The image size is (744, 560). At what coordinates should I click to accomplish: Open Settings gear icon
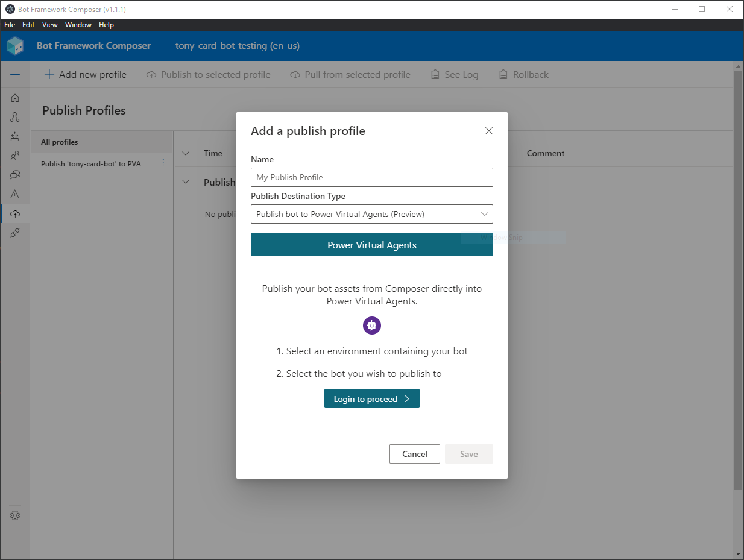coord(15,515)
